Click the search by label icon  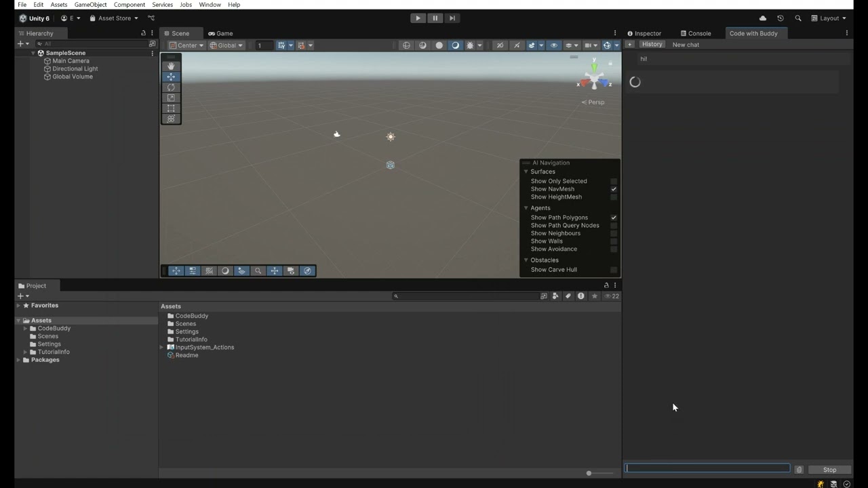coord(568,296)
